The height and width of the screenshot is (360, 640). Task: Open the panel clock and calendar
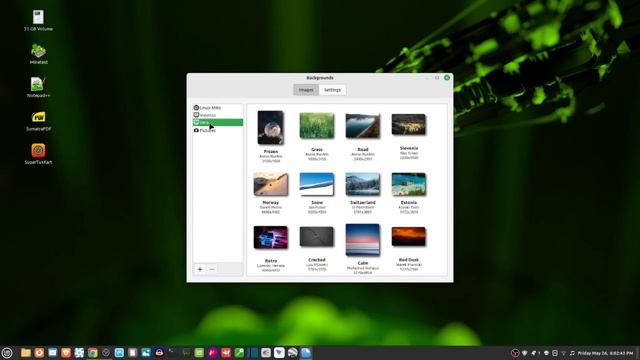pyautogui.click(x=605, y=353)
